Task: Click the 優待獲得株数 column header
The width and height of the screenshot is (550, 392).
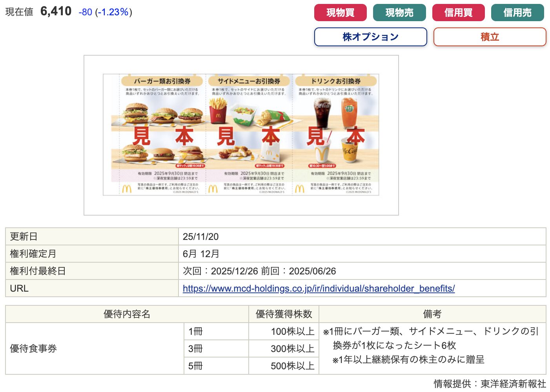Action: pos(284,314)
